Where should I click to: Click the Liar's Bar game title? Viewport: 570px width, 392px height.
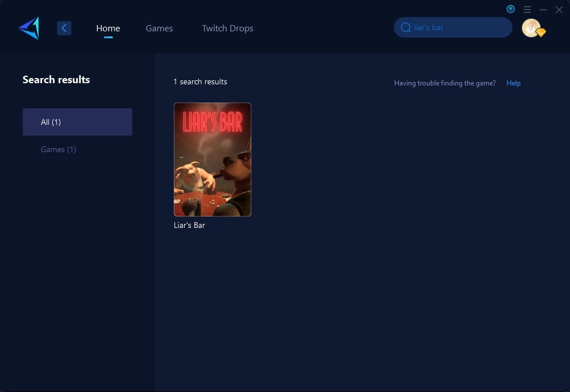pyautogui.click(x=189, y=225)
